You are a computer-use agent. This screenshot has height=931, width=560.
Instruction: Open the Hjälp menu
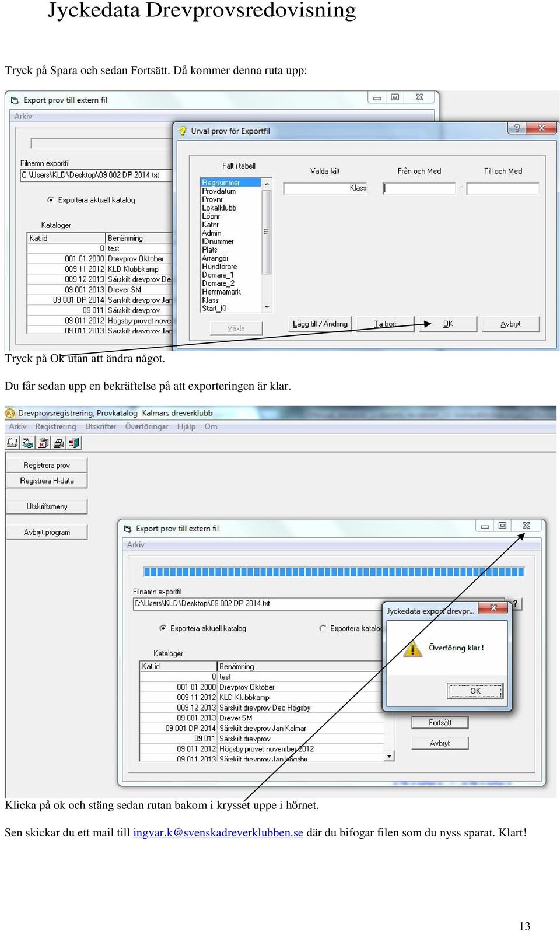(x=187, y=426)
